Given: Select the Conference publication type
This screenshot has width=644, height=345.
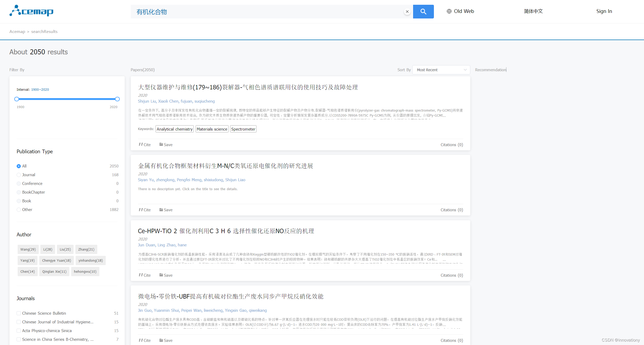Looking at the screenshot, I should pos(19,184).
